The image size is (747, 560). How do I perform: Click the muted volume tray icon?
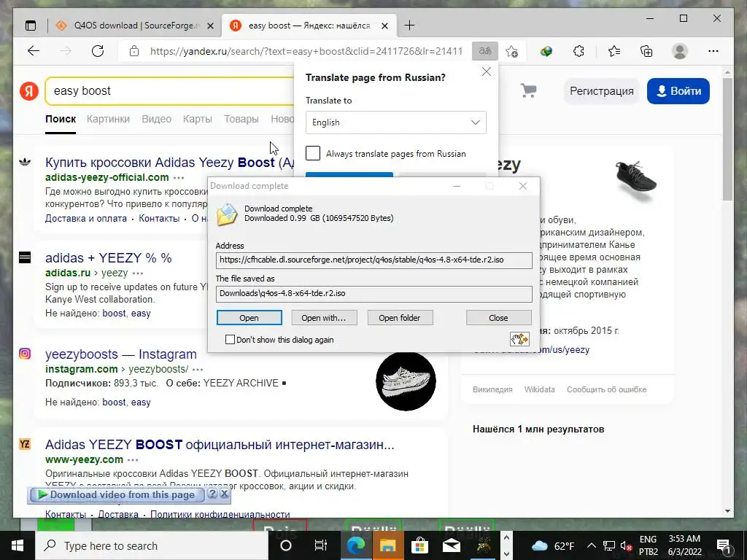(626, 546)
